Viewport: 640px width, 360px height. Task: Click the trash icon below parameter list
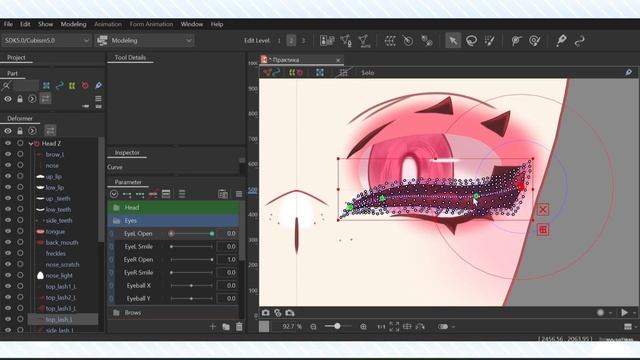click(239, 327)
